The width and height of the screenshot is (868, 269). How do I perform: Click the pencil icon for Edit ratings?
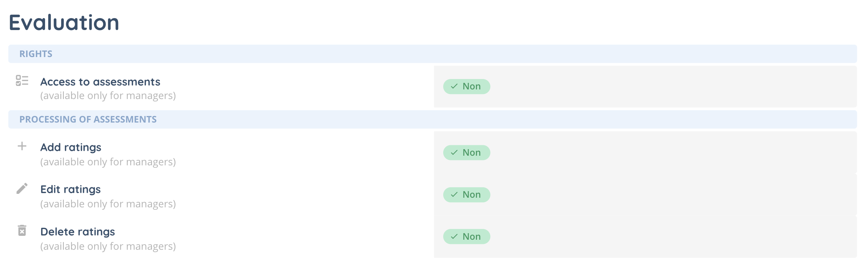[x=22, y=188]
